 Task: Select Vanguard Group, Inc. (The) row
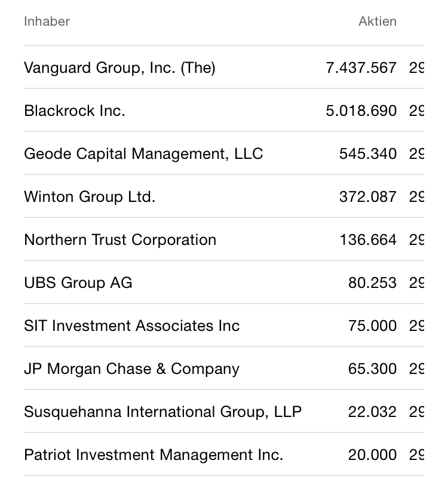click(119, 67)
